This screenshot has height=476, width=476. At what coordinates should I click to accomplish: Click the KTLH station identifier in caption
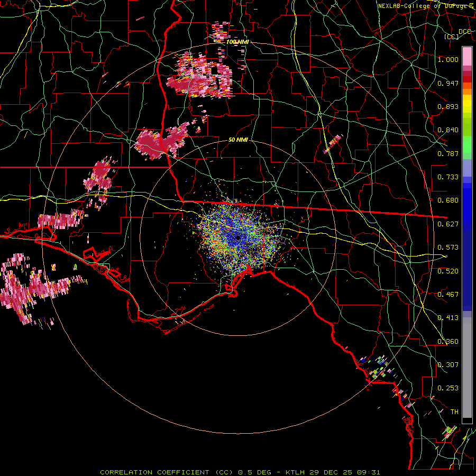pos(296,472)
